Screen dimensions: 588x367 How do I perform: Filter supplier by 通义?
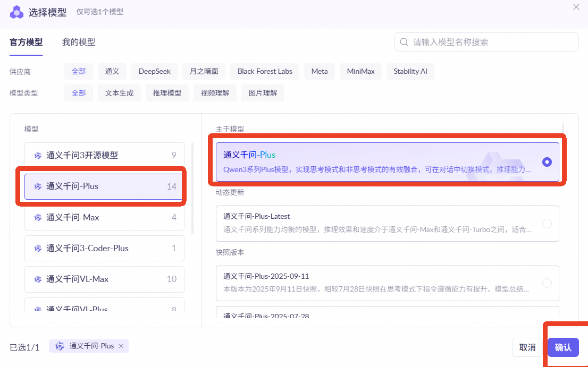coord(112,72)
